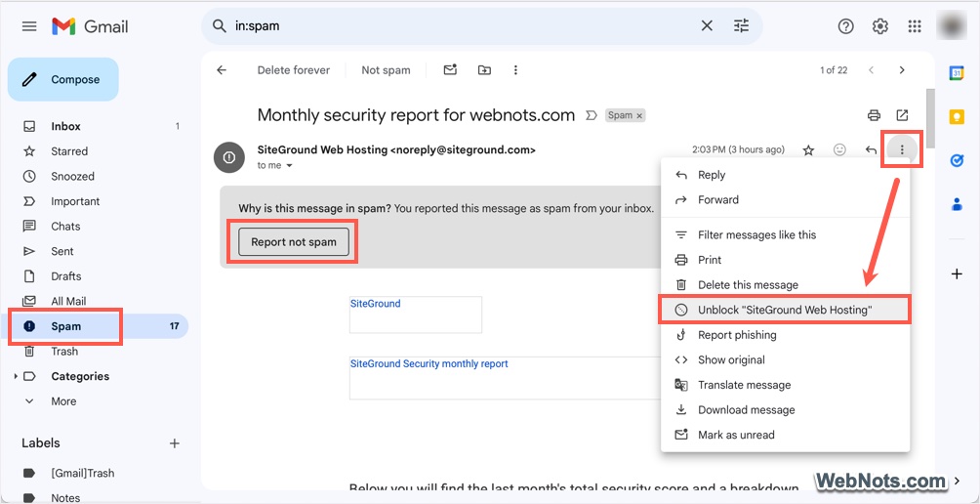Open the main menu hamburger icon

point(29,26)
